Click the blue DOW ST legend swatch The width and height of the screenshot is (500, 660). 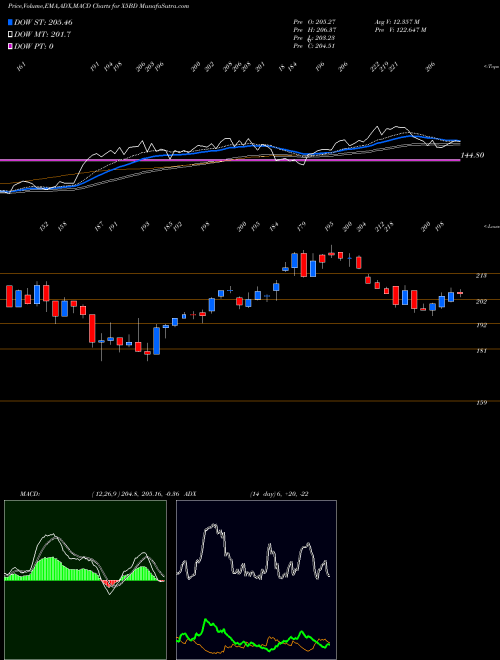10,22
